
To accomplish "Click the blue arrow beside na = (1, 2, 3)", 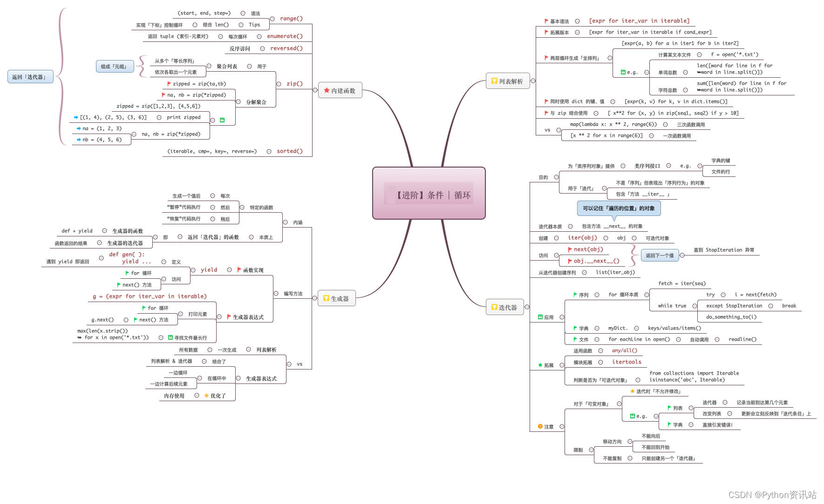I will click(79, 128).
